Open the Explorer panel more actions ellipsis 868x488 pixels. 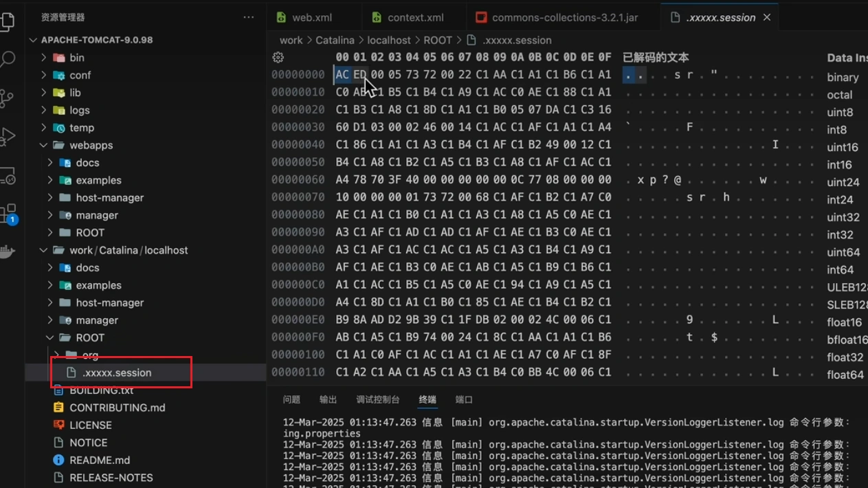(x=248, y=17)
